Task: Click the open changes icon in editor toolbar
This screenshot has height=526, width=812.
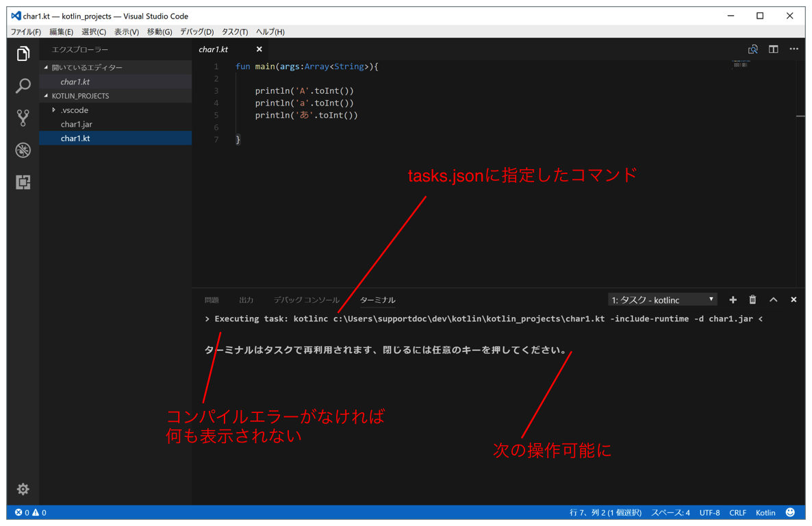Action: [753, 49]
